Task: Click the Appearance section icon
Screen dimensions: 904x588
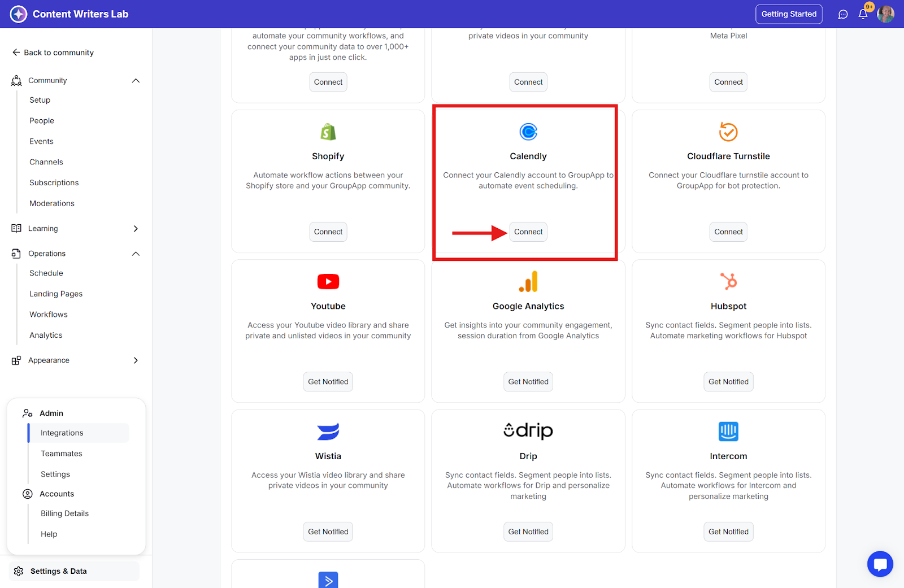Action: click(x=16, y=360)
